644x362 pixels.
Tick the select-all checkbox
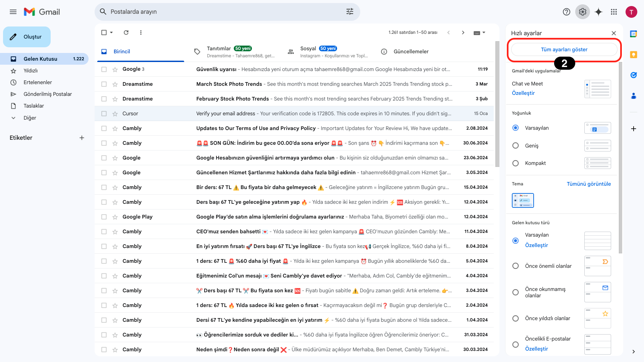pos(104,33)
